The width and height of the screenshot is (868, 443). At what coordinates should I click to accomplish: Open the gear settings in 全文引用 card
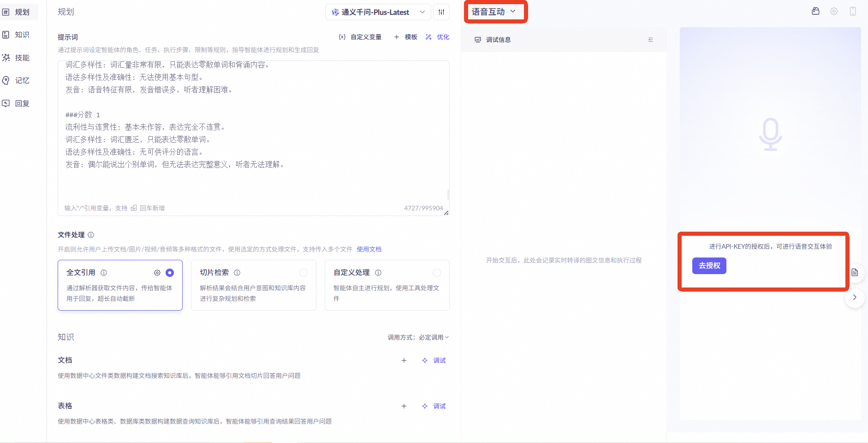click(157, 273)
